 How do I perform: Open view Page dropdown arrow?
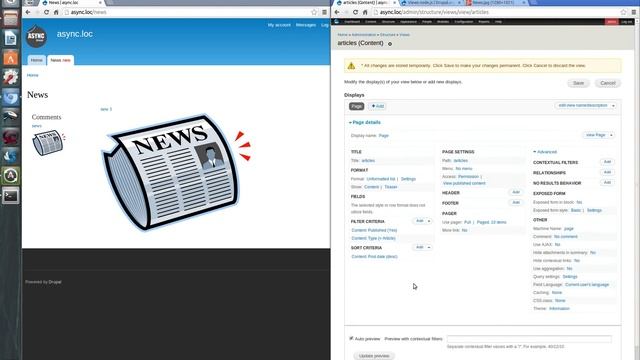pos(611,135)
